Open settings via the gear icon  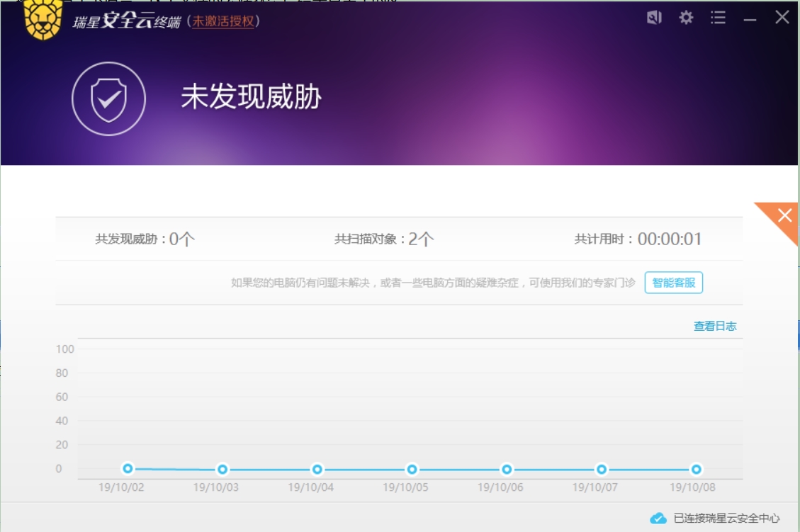(x=686, y=18)
